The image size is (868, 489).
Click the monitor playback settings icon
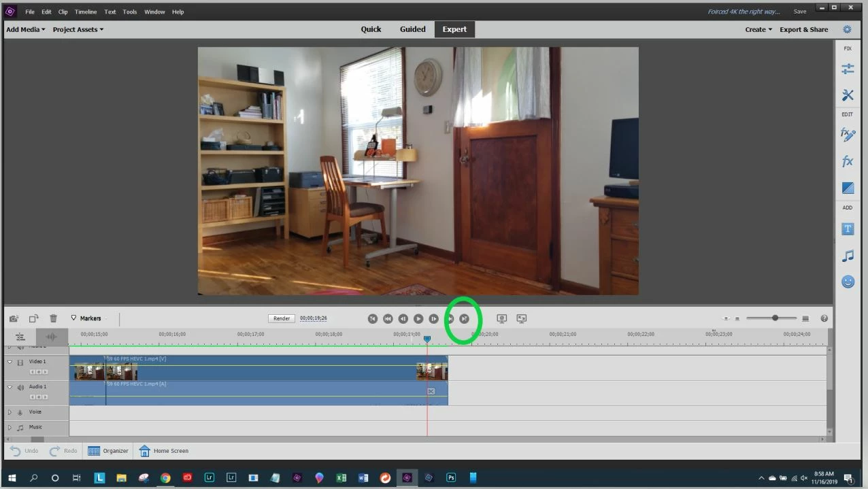click(502, 318)
